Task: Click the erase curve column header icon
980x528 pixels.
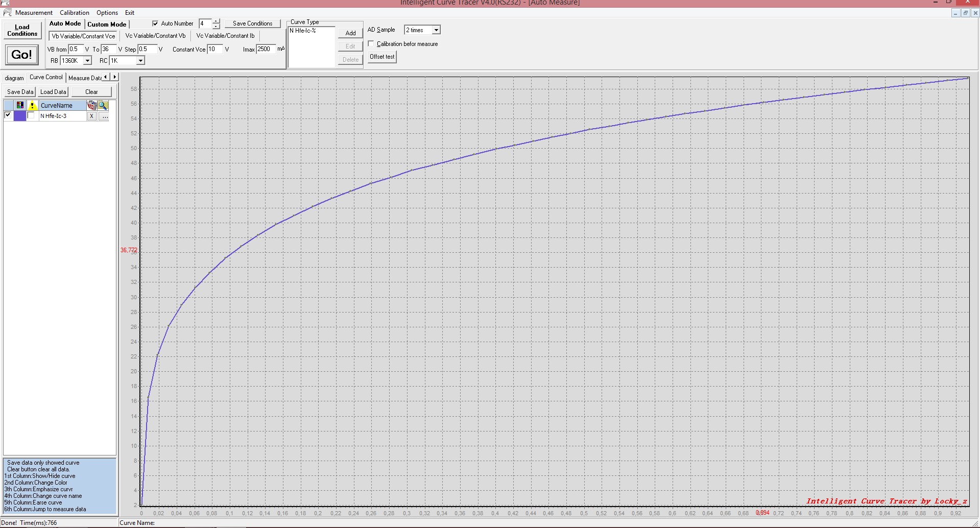Action: [x=91, y=105]
